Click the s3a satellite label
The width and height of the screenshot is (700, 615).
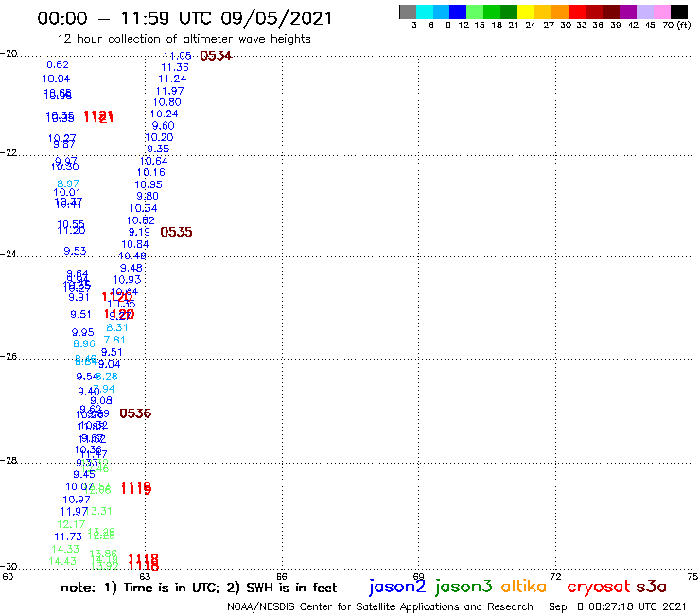pos(652,587)
